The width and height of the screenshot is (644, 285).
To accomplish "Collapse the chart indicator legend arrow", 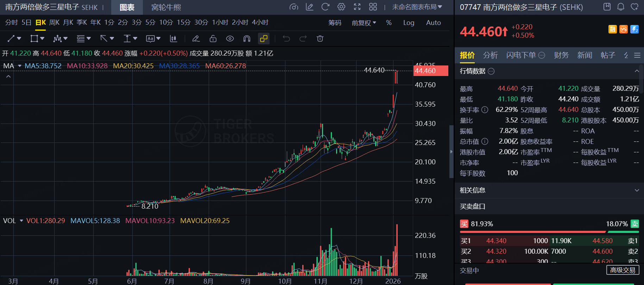I will click(8, 76).
